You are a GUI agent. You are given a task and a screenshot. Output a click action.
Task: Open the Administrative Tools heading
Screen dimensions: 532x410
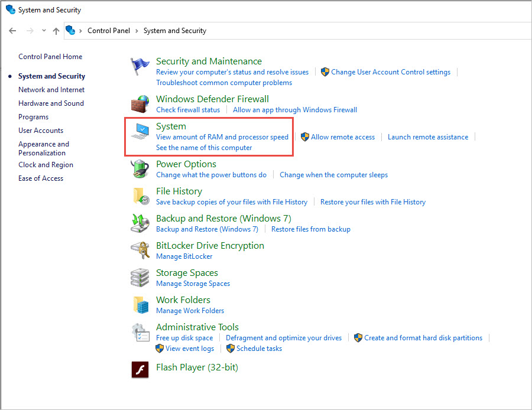[x=197, y=327]
